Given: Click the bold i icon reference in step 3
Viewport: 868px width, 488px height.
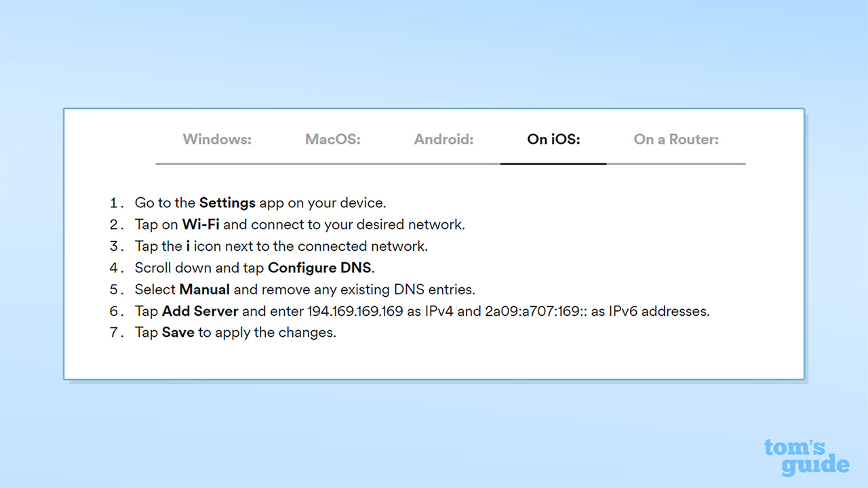Looking at the screenshot, I should pos(188,246).
